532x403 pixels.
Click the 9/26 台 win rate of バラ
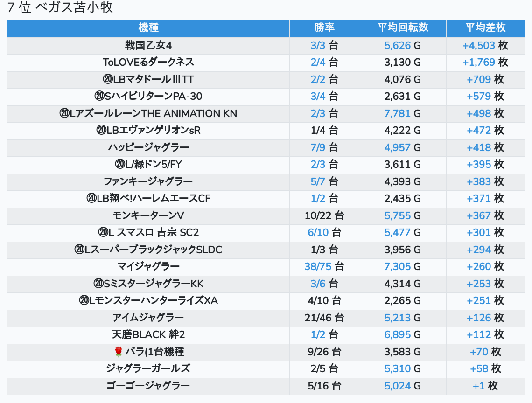[x=324, y=352]
